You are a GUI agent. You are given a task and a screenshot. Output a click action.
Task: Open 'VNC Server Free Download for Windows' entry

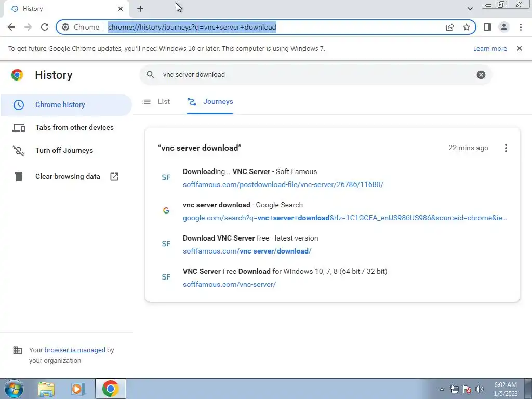point(285,271)
